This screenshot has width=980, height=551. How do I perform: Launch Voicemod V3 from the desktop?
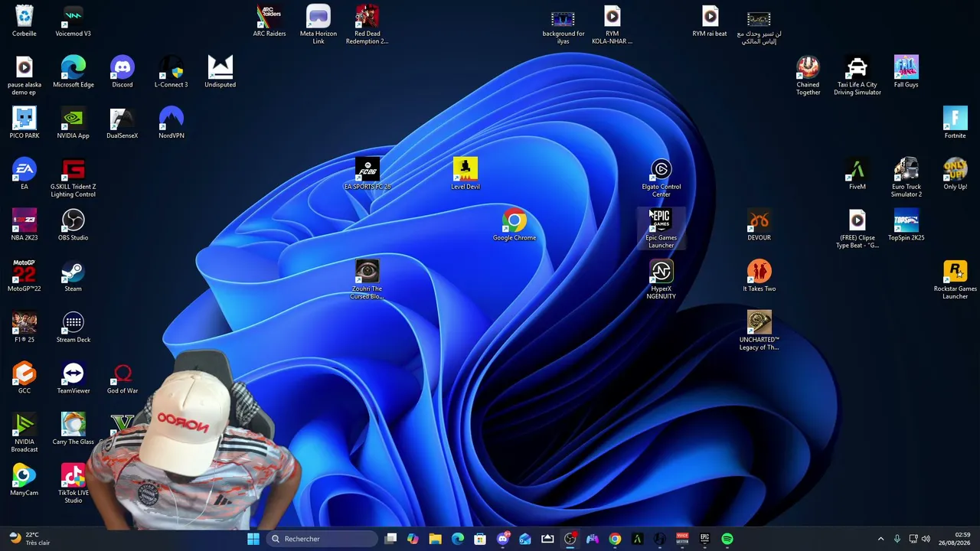click(73, 21)
